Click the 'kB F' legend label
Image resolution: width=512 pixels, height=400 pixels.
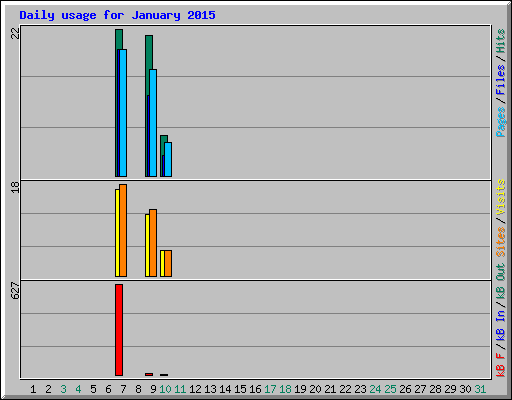pyautogui.click(x=500, y=365)
